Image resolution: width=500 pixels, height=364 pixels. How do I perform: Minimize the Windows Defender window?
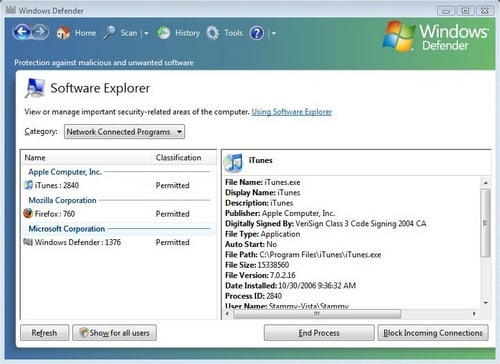[x=446, y=11]
